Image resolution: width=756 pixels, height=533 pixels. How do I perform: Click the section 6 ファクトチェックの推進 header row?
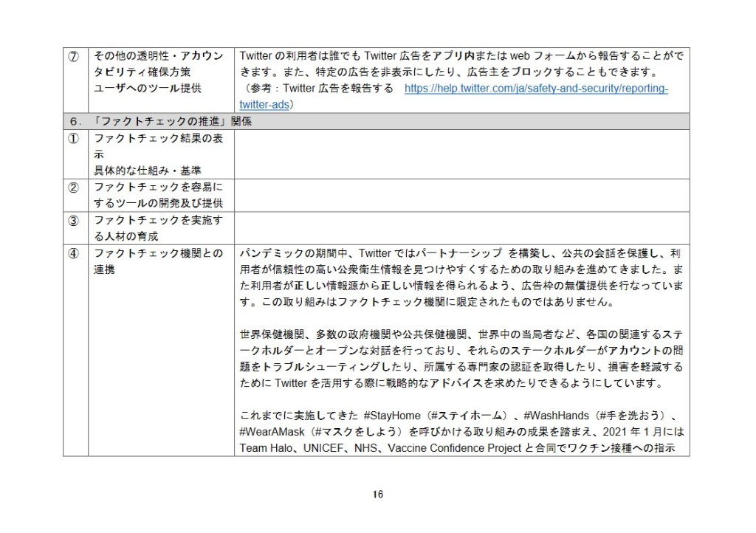click(x=377, y=121)
